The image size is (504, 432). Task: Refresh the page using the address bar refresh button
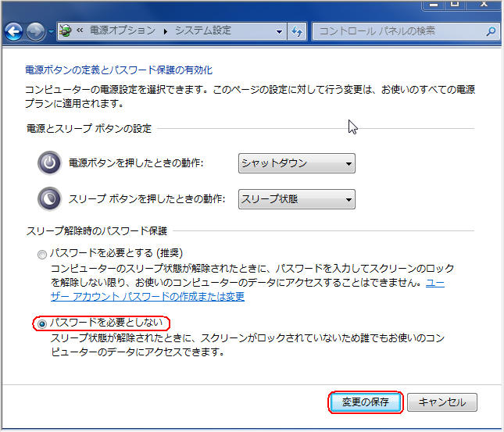[x=297, y=31]
